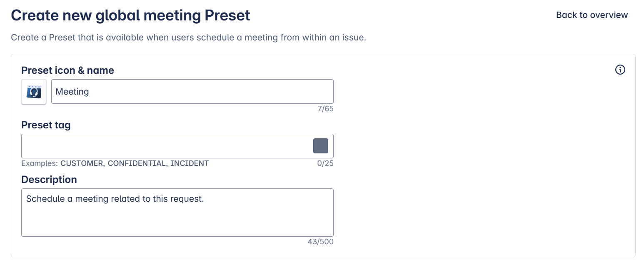Click the CONFIDENTIAL example tag text
This screenshot has width=644, height=263.
tap(137, 163)
